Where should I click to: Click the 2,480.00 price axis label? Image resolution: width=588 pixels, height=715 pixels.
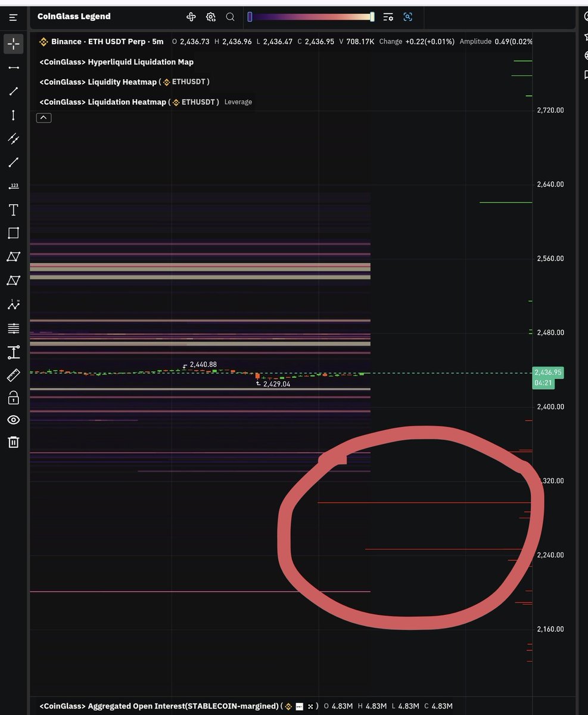pos(550,332)
